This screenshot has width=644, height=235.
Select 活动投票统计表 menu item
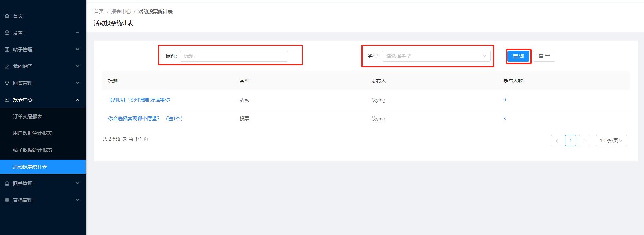coord(43,167)
